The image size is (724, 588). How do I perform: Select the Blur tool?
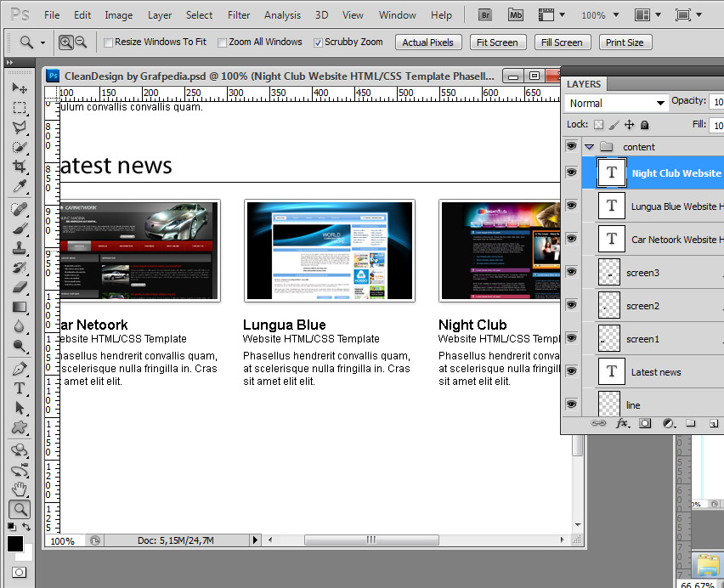click(x=20, y=325)
